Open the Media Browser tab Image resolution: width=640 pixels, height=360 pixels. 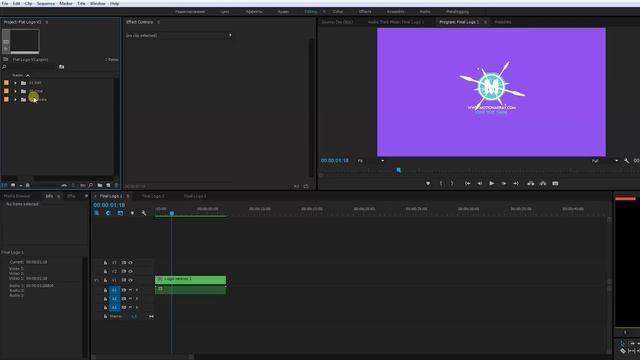point(17,196)
